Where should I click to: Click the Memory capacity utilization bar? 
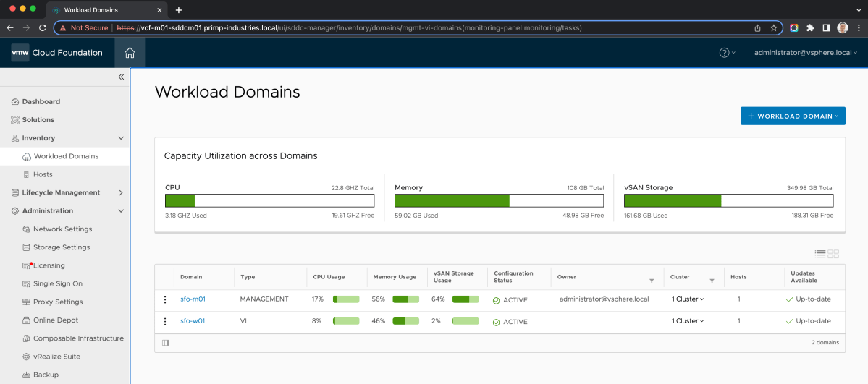[x=499, y=201]
